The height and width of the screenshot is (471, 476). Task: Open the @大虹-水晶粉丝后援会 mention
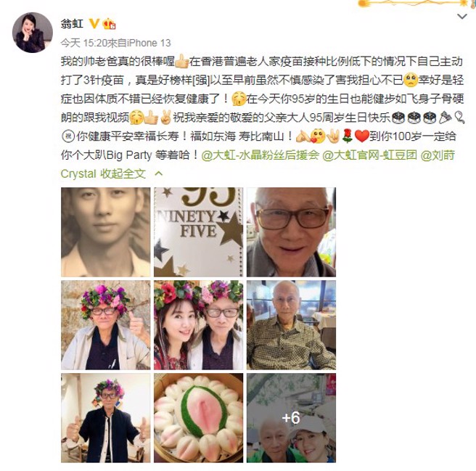pos(260,155)
